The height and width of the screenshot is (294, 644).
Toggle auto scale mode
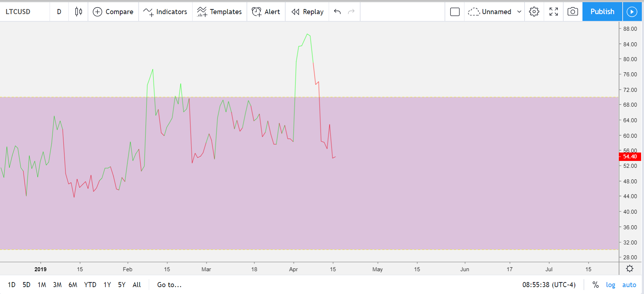tap(629, 285)
